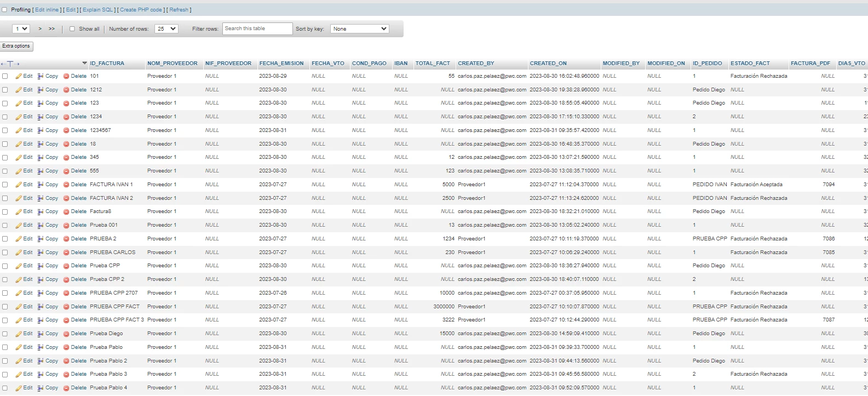Sort by FECHA_EMISION column header
Image resolution: width=868 pixels, height=396 pixels.
281,64
